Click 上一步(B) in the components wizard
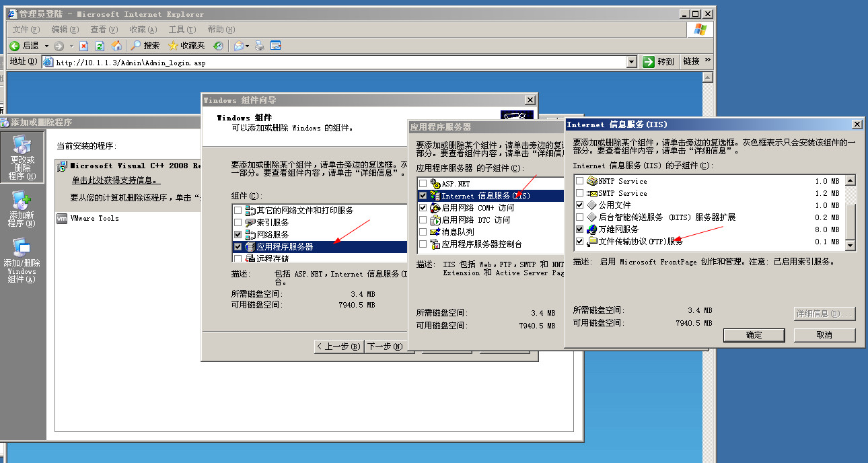This screenshot has height=463, width=868. point(339,347)
